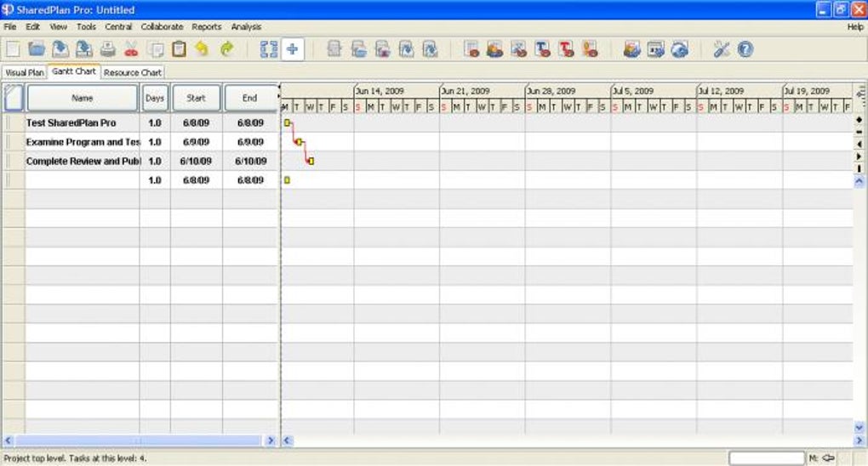This screenshot has width=868, height=466.
Task: Click the blue fit-to-frame brackets icon
Action: coord(269,49)
